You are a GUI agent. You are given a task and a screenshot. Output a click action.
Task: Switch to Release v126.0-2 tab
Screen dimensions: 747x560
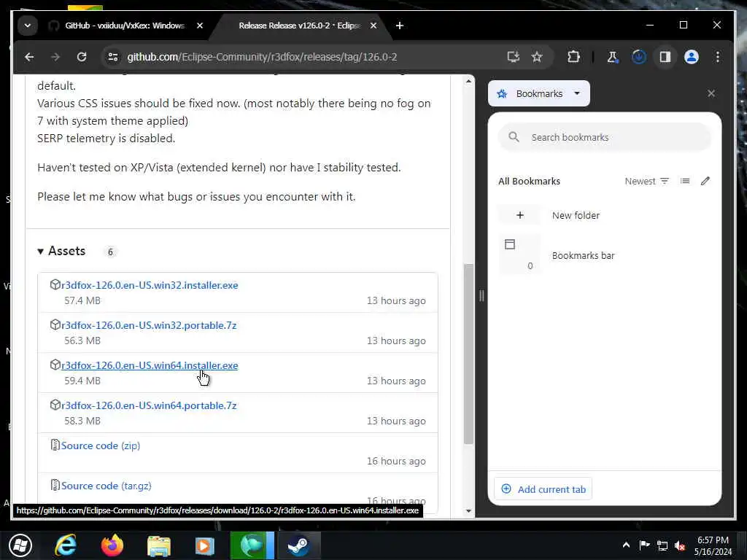click(299, 26)
